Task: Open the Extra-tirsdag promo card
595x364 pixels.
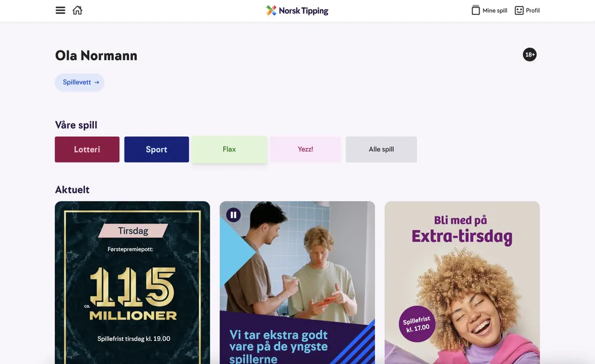Action: coord(462,283)
